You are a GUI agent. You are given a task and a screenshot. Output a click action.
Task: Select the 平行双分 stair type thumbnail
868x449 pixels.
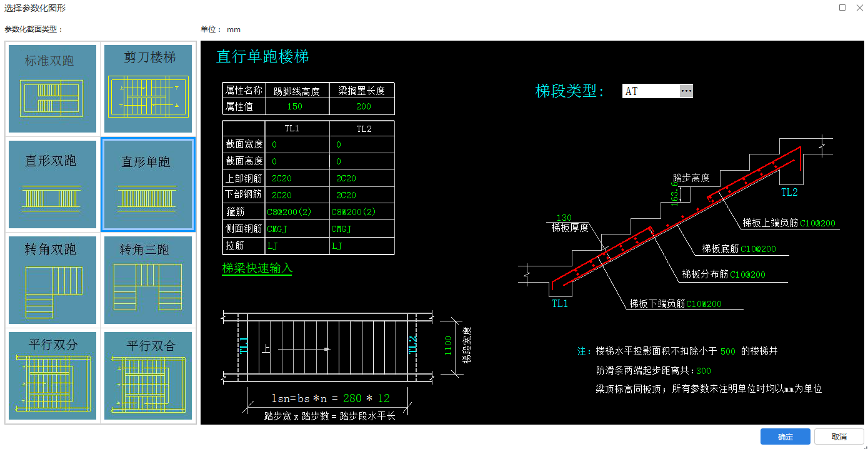tap(52, 376)
